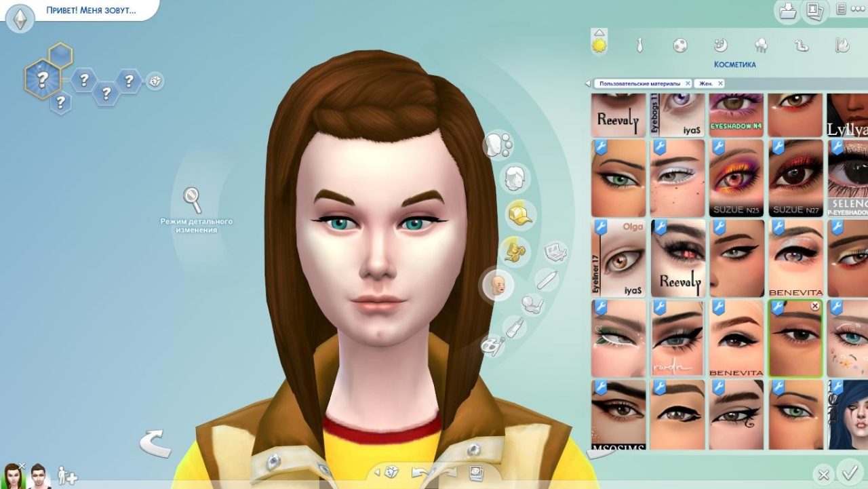868x489 pixels.
Task: Select the SUZUE N25 eyeshadow thumbnail
Action: coord(736,178)
